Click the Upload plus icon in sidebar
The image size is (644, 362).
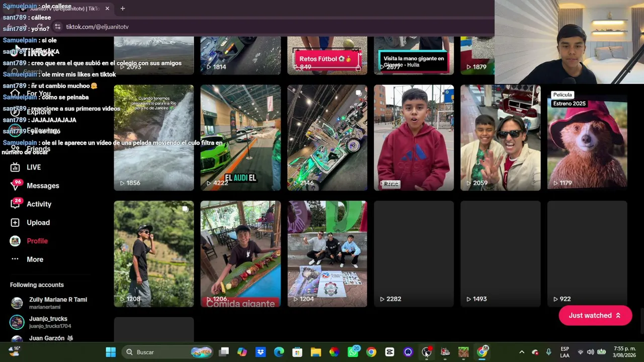coord(15,223)
